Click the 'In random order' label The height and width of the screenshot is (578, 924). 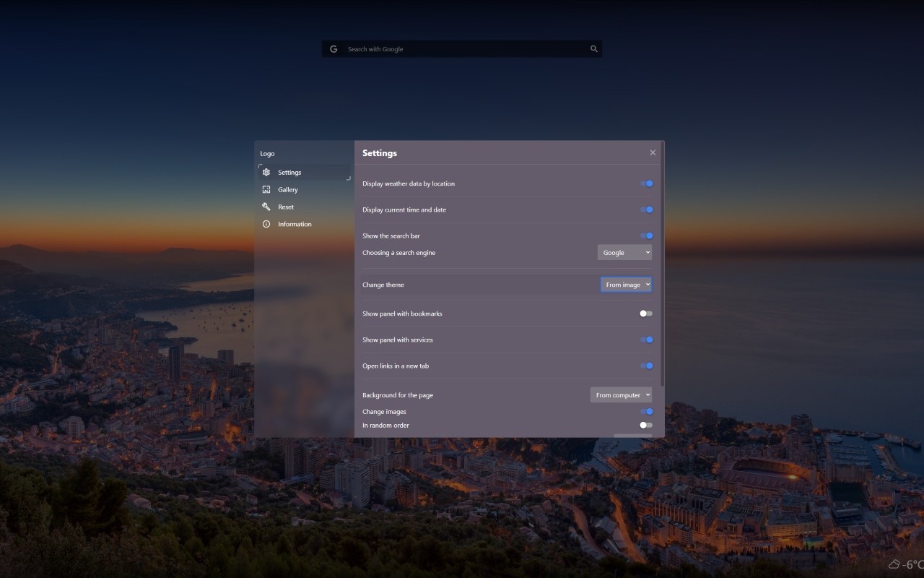point(385,426)
